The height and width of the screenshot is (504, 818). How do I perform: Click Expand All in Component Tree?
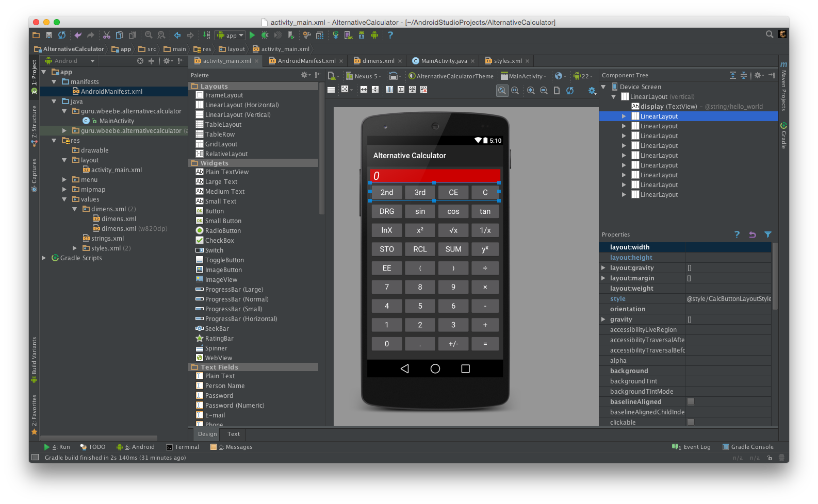click(733, 75)
